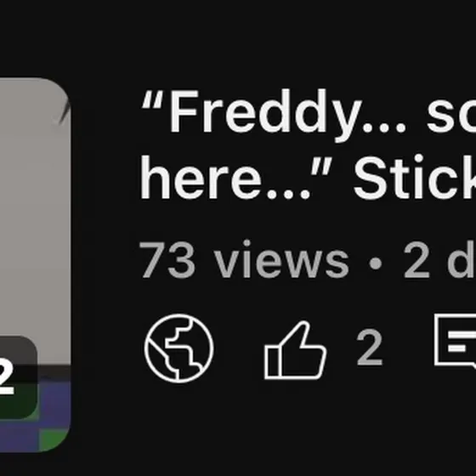
Task: Click the gray area of the thumbnail
Action: point(33,212)
